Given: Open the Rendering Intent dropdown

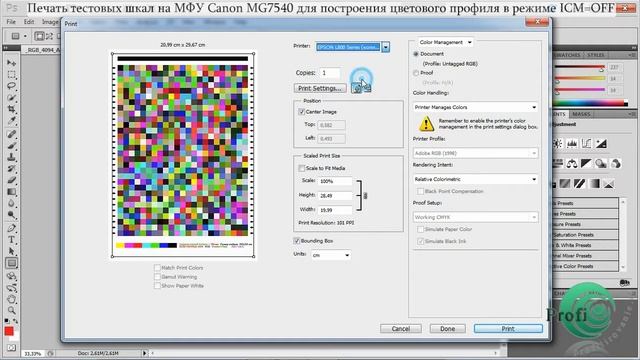Looking at the screenshot, I should coord(476,179).
